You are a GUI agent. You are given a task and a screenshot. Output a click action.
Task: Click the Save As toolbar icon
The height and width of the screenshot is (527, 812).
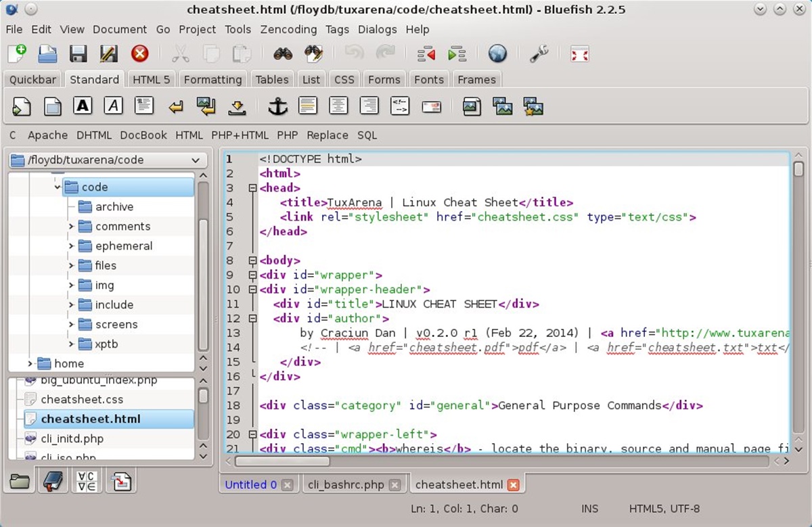coord(108,53)
